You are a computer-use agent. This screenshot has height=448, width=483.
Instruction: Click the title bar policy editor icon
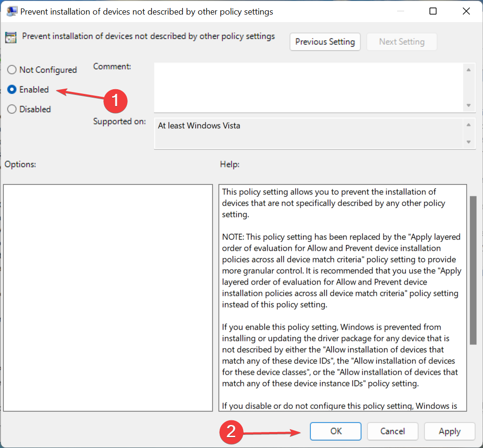[x=12, y=11]
